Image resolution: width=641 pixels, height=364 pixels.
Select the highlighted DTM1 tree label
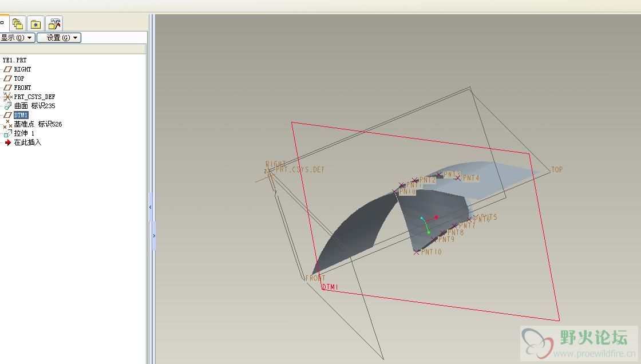(21, 115)
